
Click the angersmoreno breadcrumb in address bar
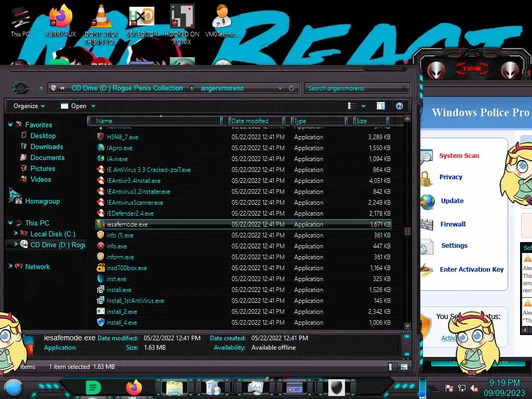222,88
